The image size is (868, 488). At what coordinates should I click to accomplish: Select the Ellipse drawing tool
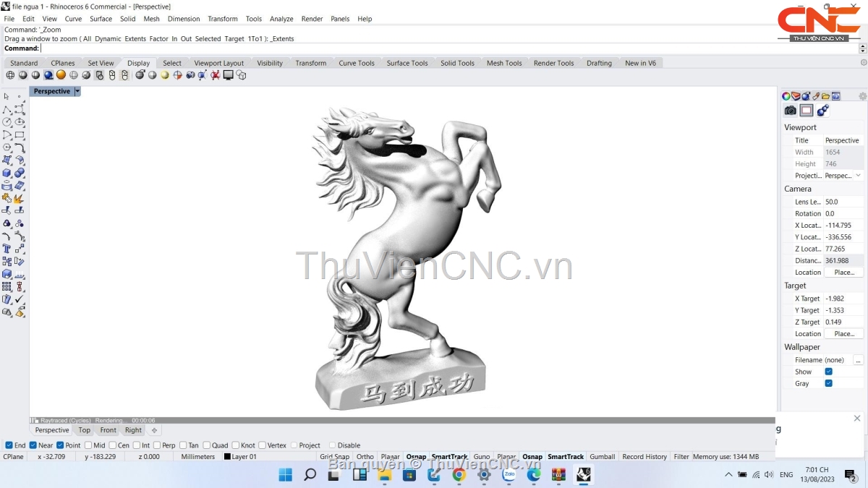tap(20, 121)
